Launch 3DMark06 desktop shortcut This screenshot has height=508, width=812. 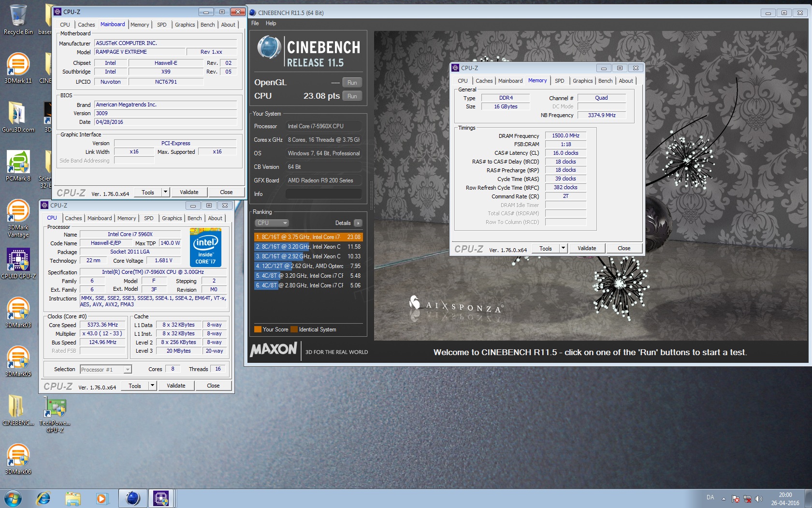(18, 459)
